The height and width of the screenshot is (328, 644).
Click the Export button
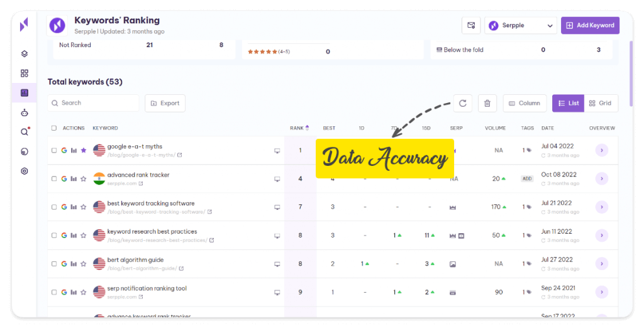[x=165, y=103]
